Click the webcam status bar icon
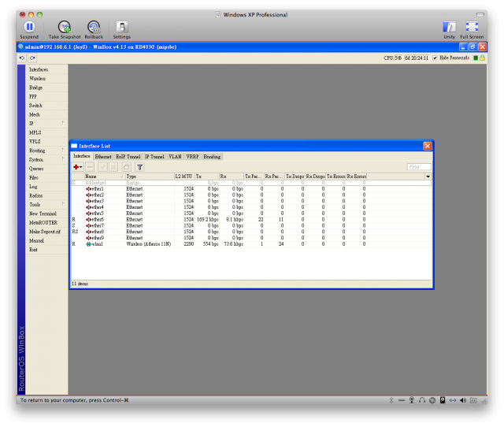The height and width of the screenshot is (427, 504). [x=412, y=400]
